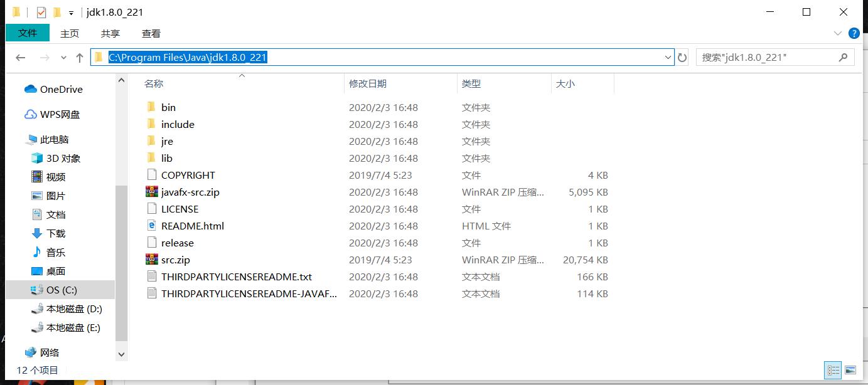The width and height of the screenshot is (868, 385).
Task: Select the COPYRIGHT file icon
Action: 151,175
